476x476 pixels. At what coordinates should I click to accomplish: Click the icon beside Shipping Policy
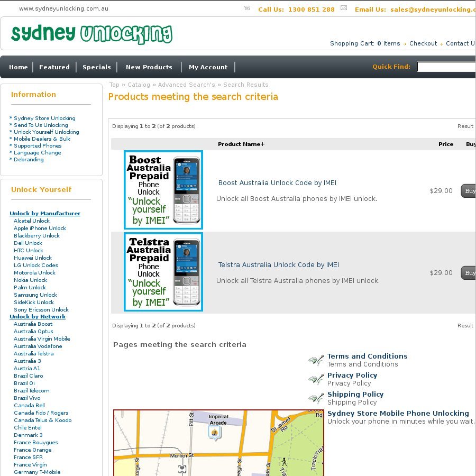point(316,399)
